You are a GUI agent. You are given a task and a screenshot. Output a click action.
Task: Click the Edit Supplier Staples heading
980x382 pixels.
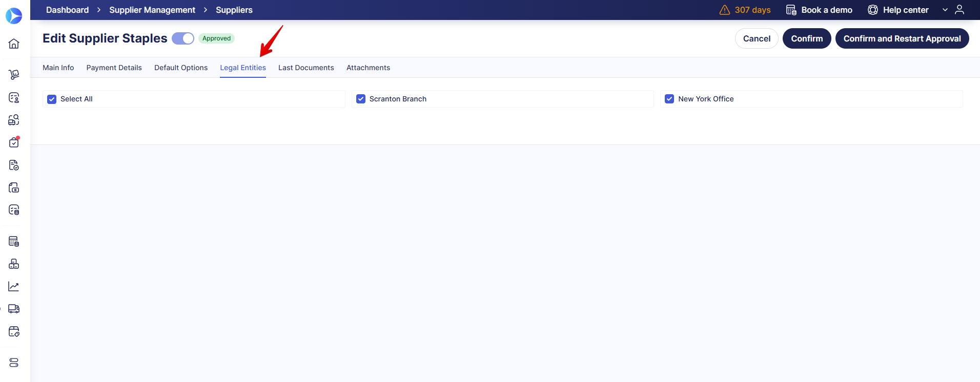[105, 38]
